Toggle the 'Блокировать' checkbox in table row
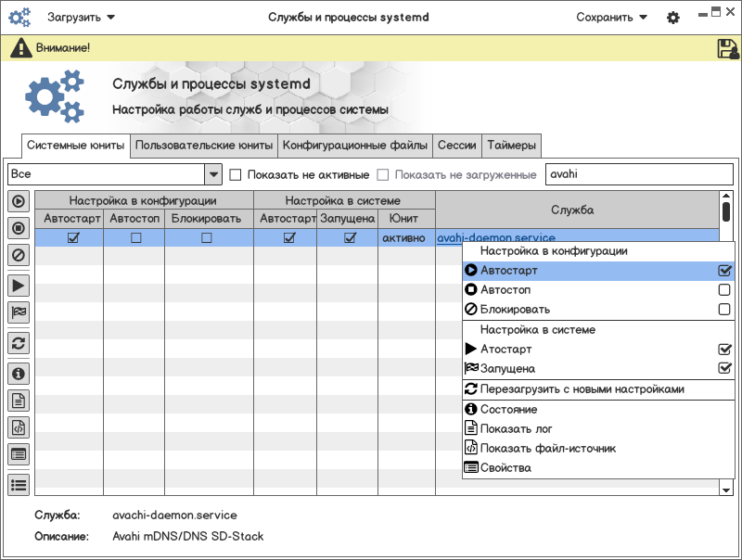 click(207, 238)
